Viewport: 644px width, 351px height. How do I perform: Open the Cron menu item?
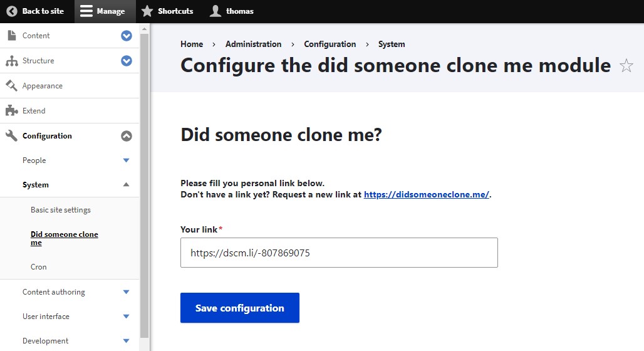click(39, 267)
